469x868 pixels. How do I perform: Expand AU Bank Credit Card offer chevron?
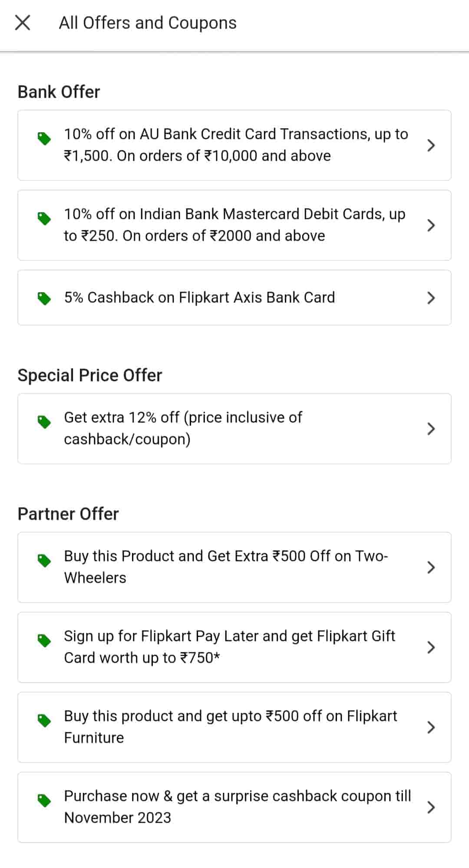point(431,145)
